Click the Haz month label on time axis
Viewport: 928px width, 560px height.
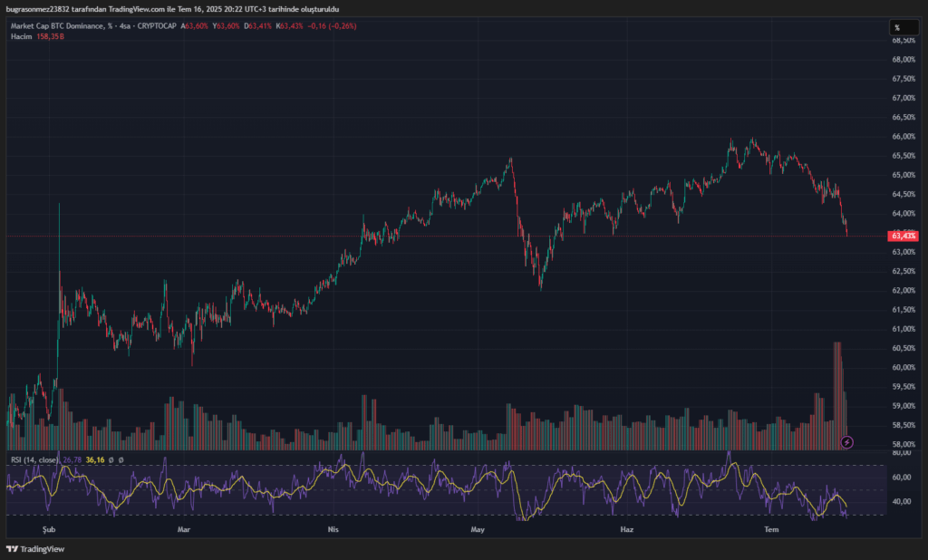[627, 529]
